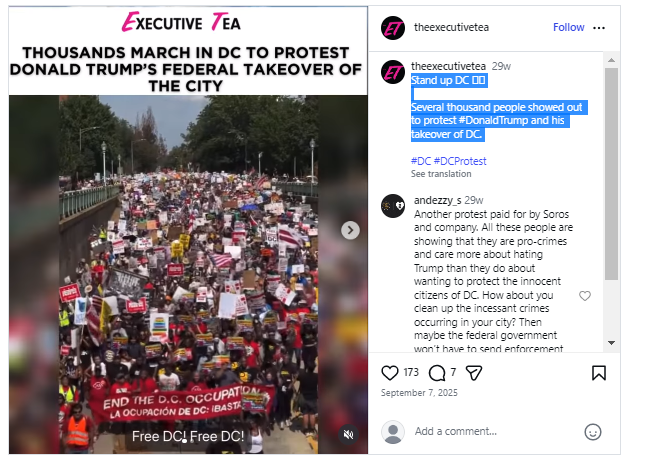
Task: Open the #DonaldTrump hashtag in caption
Action: coord(493,120)
